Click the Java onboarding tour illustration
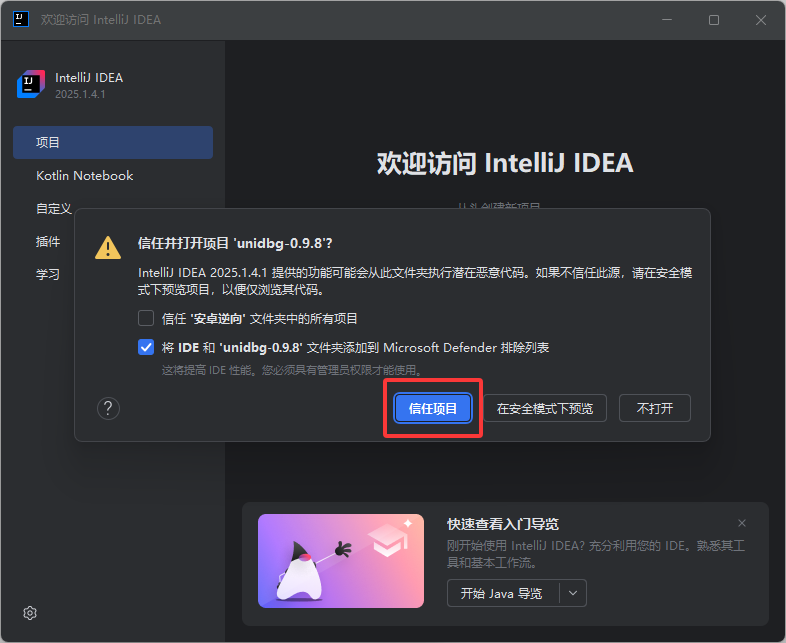Screen dimensions: 786x643 pos(341,561)
